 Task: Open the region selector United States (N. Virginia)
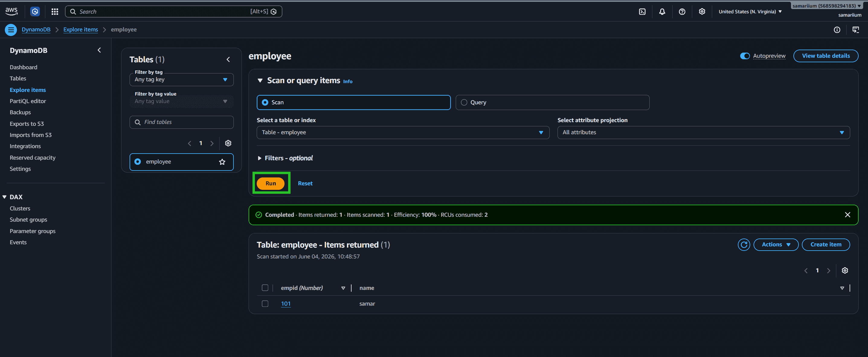point(750,11)
